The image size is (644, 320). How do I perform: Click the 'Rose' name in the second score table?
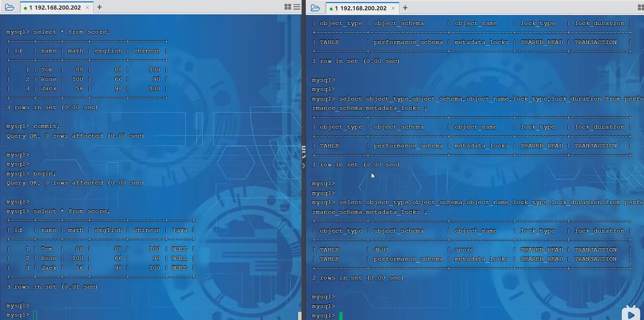[49, 258]
